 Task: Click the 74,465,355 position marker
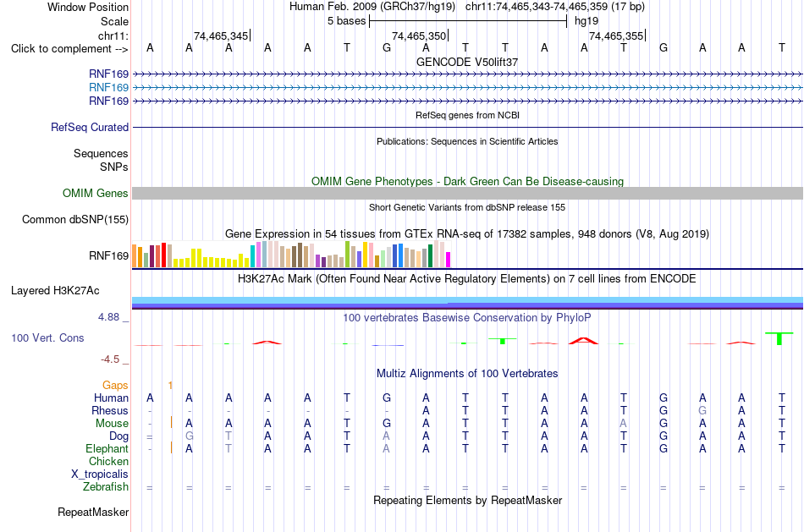pyautogui.click(x=617, y=36)
